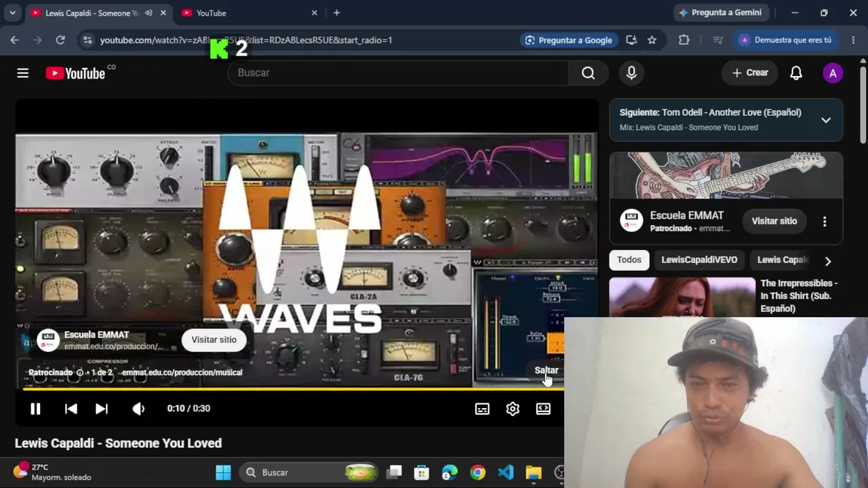This screenshot has height=488, width=868.
Task: Click Preguntar a Google button
Action: 568,40
